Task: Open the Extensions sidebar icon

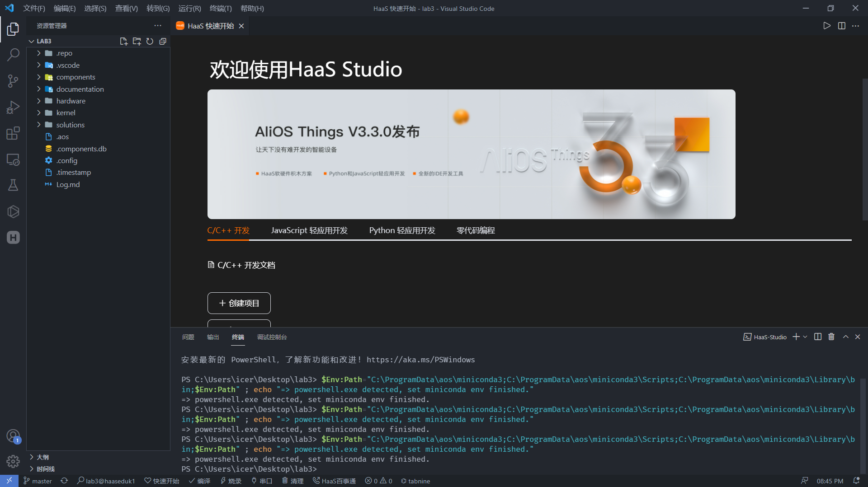Action: point(13,133)
